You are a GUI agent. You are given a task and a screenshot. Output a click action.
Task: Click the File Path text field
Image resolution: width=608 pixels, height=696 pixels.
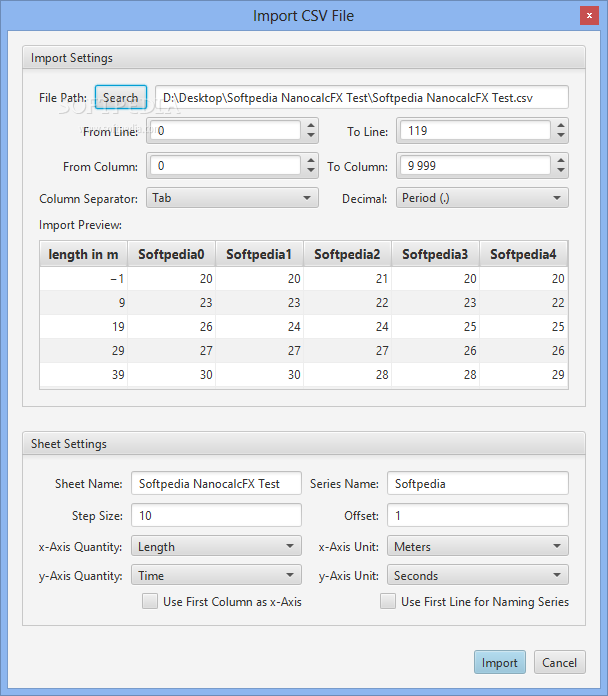[x=362, y=97]
